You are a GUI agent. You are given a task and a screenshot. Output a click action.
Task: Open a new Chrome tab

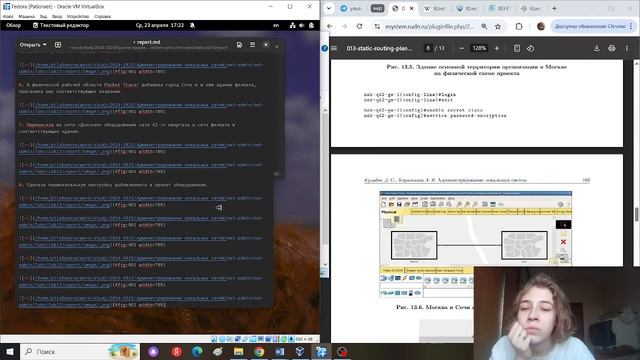point(554,8)
